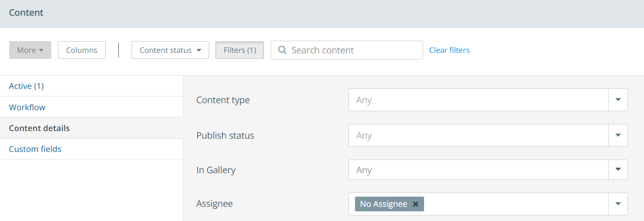Click the Clear filters link
Image resolution: width=644 pixels, height=221 pixels.
pyautogui.click(x=449, y=50)
